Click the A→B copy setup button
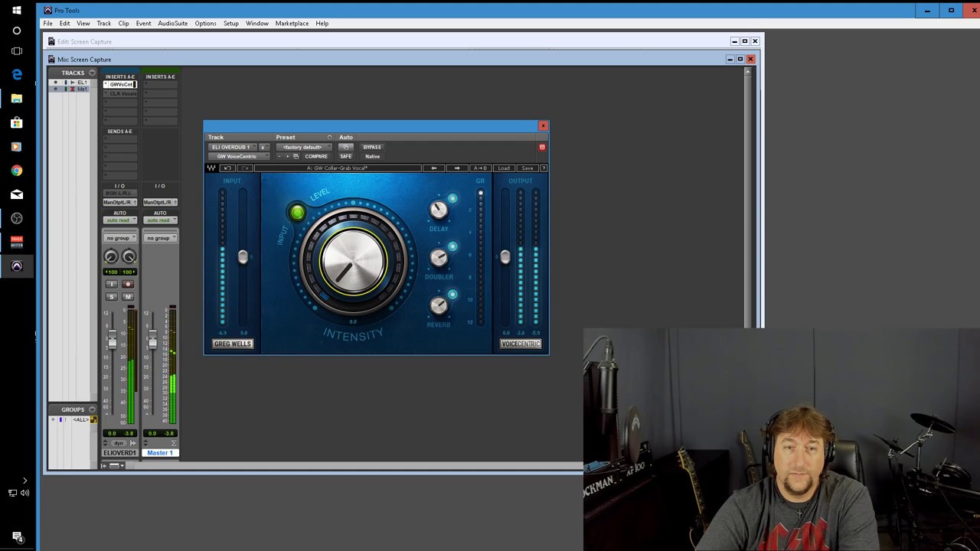This screenshot has width=980, height=551. pyautogui.click(x=480, y=168)
